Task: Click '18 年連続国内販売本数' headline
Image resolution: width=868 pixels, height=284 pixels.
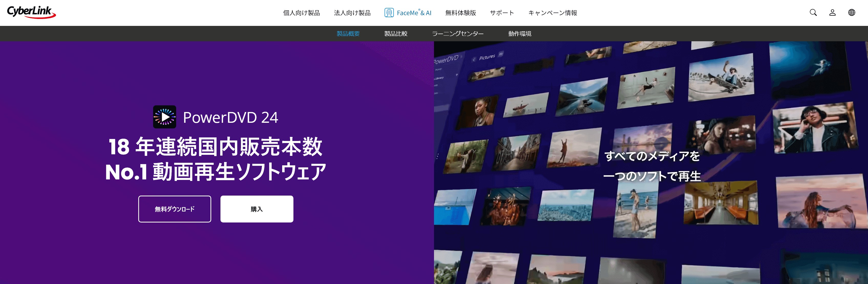Action: tap(216, 147)
